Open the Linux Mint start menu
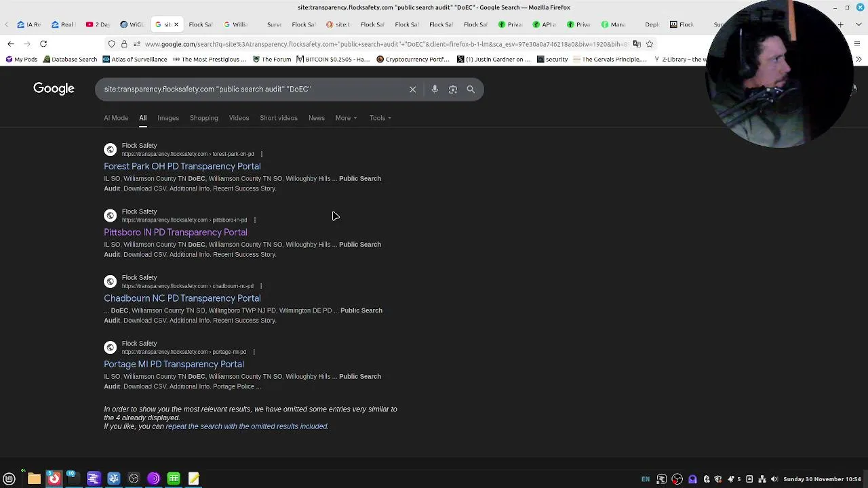 click(x=9, y=479)
